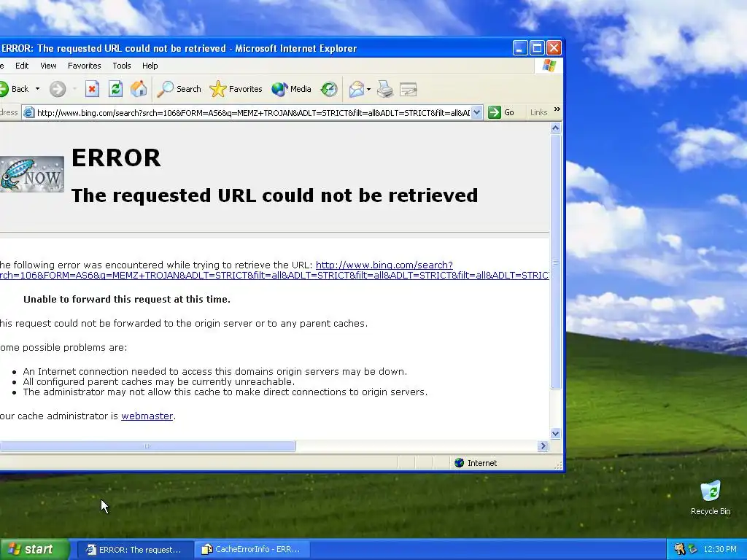The height and width of the screenshot is (560, 747).
Task: Open the Mail dropdown arrow
Action: tap(368, 89)
